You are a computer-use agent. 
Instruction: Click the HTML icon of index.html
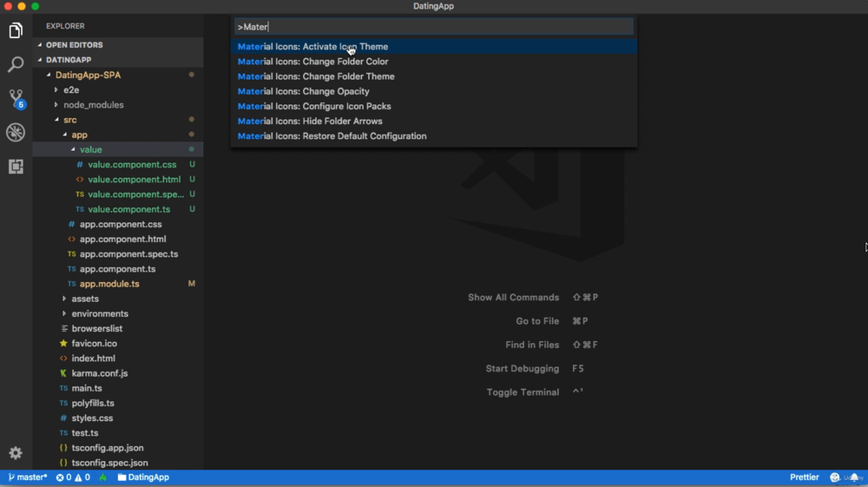(x=63, y=358)
